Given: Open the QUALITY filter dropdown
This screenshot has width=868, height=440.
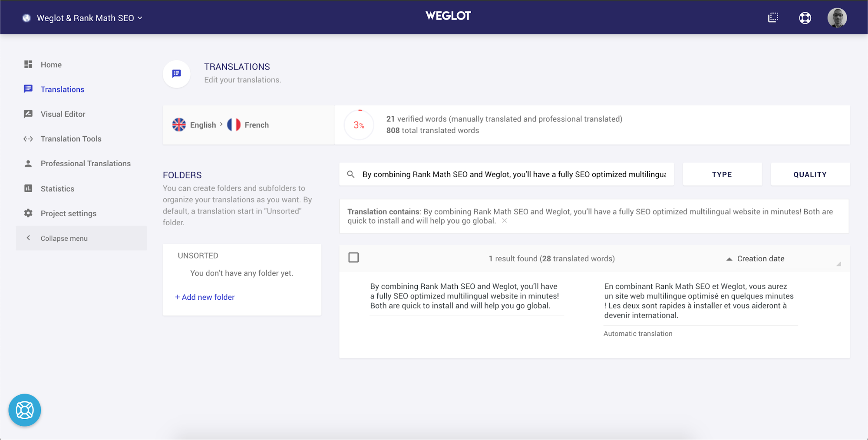Looking at the screenshot, I should click(810, 174).
